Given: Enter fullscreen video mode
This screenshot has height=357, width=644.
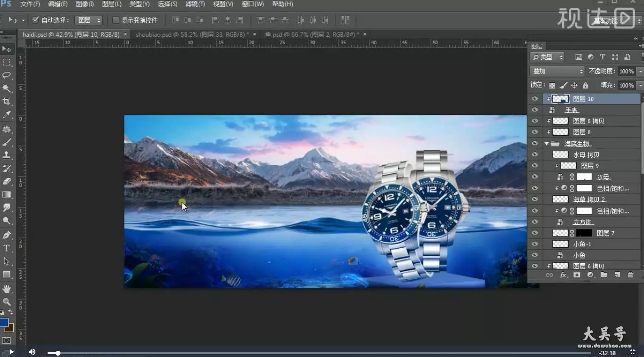Looking at the screenshot, I should (x=633, y=352).
